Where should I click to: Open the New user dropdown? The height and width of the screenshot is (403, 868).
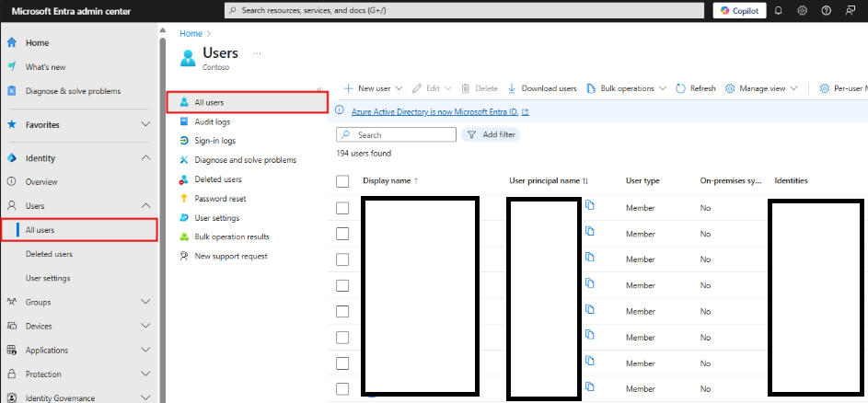click(373, 88)
